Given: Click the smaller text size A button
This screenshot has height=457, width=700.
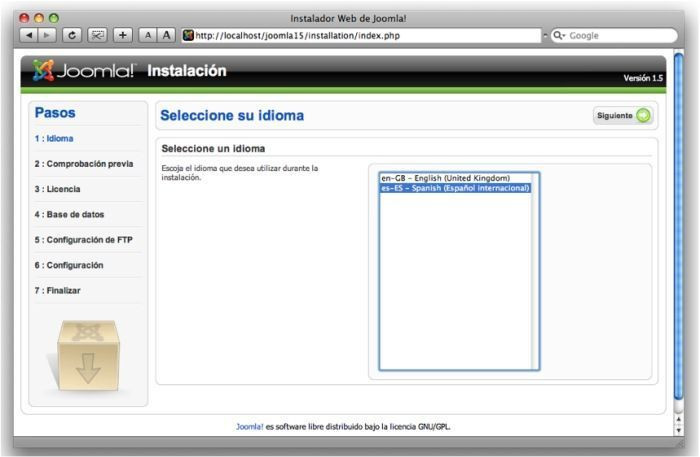Looking at the screenshot, I should pyautogui.click(x=148, y=35).
